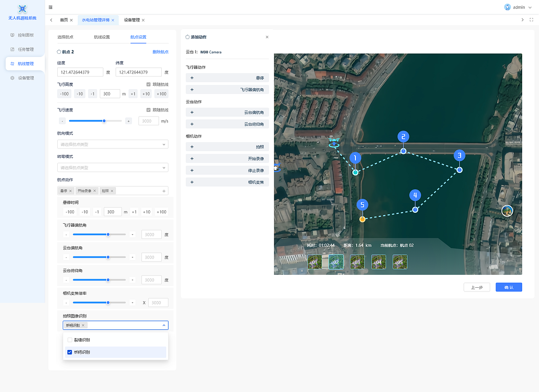The image size is (539, 392).
Task: Decrease 飞行高度 by 100
Action: point(64,94)
